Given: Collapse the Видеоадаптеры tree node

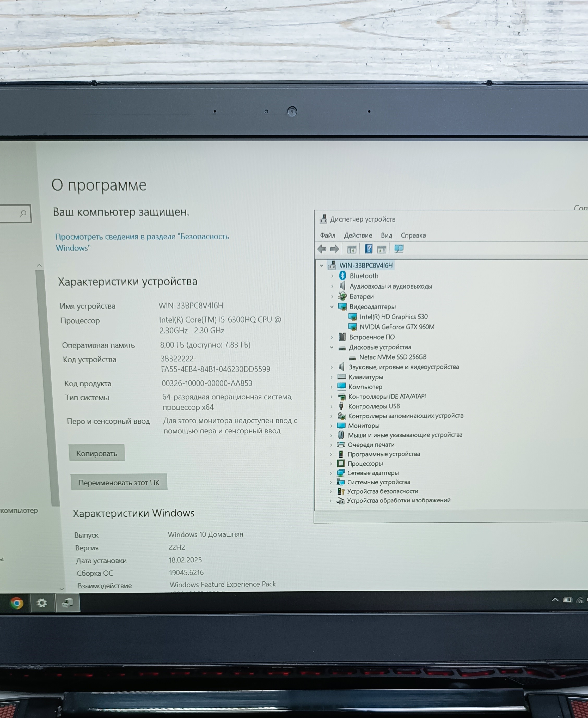Looking at the screenshot, I should [x=332, y=307].
